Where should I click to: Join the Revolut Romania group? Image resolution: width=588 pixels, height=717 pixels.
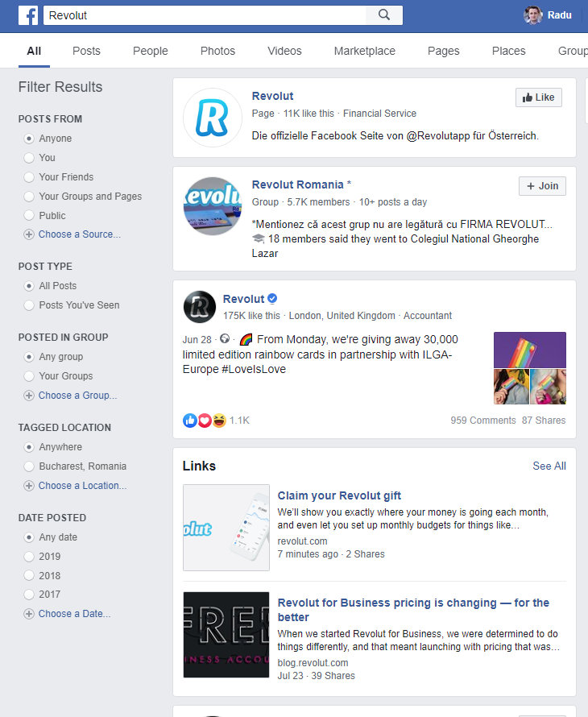coord(542,186)
